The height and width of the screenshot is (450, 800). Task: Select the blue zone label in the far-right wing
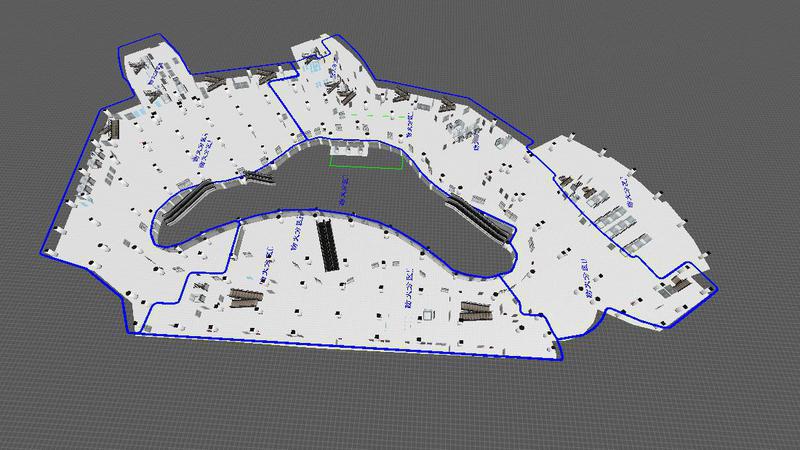pos(627,196)
